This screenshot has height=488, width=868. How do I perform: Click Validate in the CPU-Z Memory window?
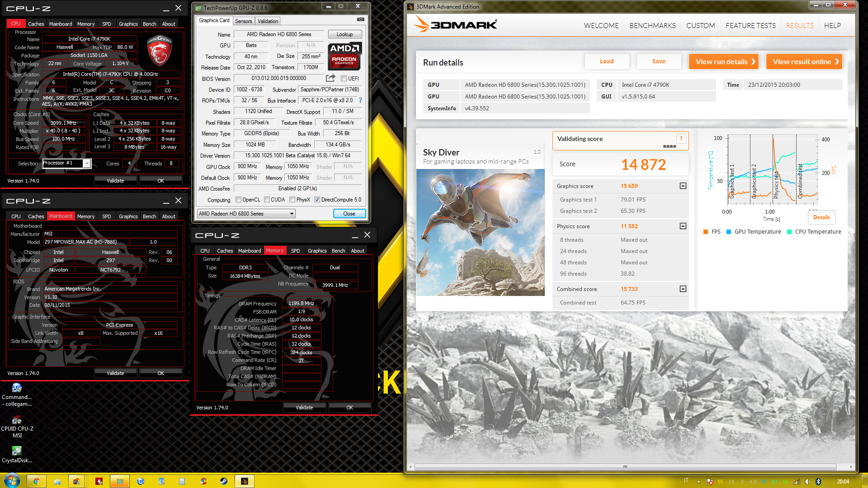[304, 408]
